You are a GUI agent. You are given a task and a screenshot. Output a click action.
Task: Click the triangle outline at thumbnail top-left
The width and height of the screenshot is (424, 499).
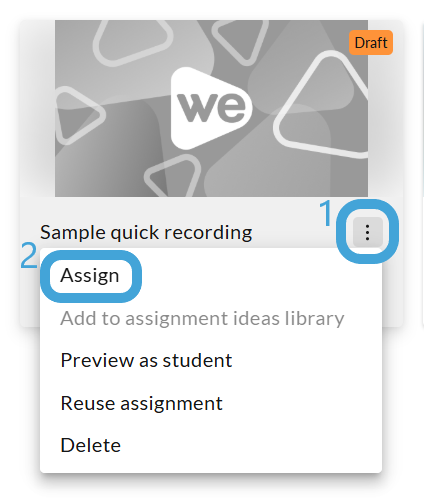(x=133, y=42)
